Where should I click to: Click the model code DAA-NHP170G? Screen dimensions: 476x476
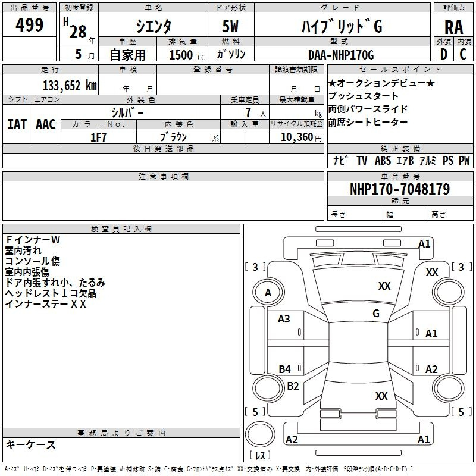[x=341, y=55]
